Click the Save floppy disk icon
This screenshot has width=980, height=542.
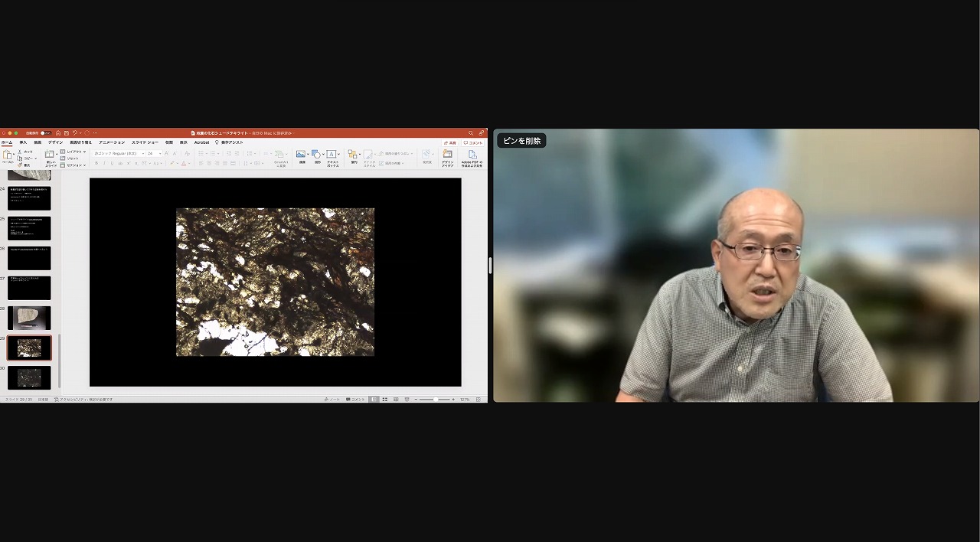click(67, 133)
